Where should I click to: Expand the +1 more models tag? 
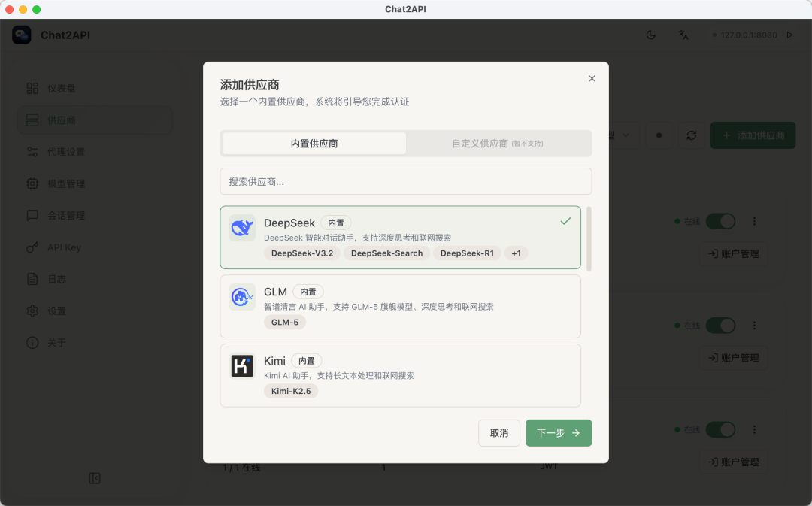tap(517, 253)
